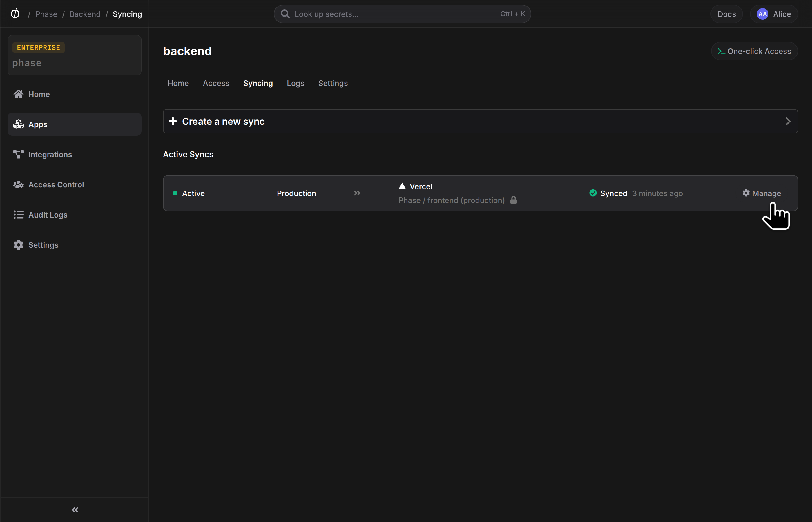Open Integrations in the sidebar
812x522 pixels.
[x=75, y=155]
